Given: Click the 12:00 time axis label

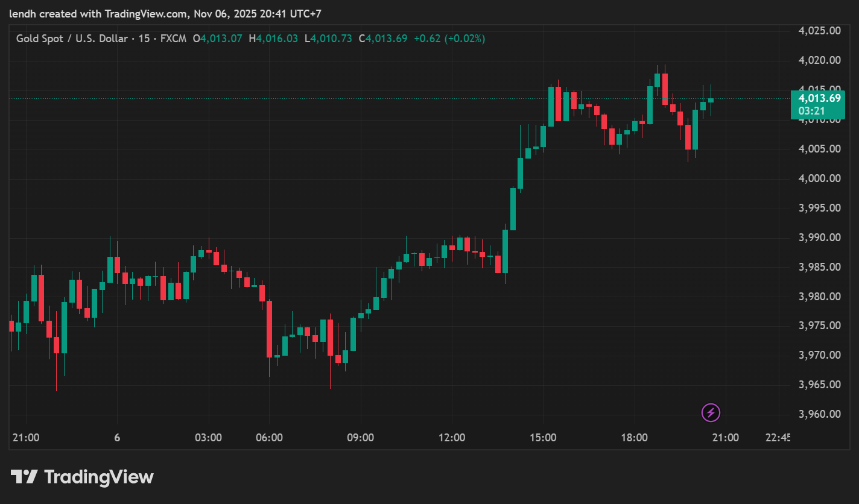Looking at the screenshot, I should (x=452, y=438).
